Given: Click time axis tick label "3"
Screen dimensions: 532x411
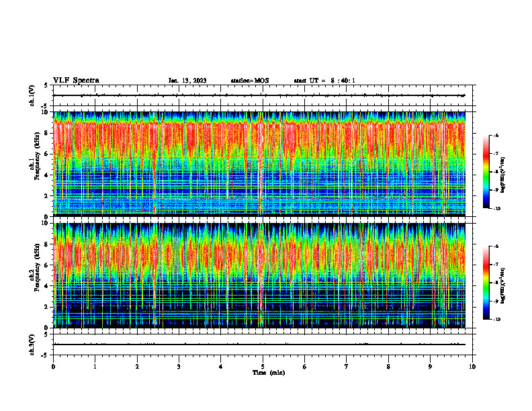Looking at the screenshot, I should pyautogui.click(x=179, y=367).
